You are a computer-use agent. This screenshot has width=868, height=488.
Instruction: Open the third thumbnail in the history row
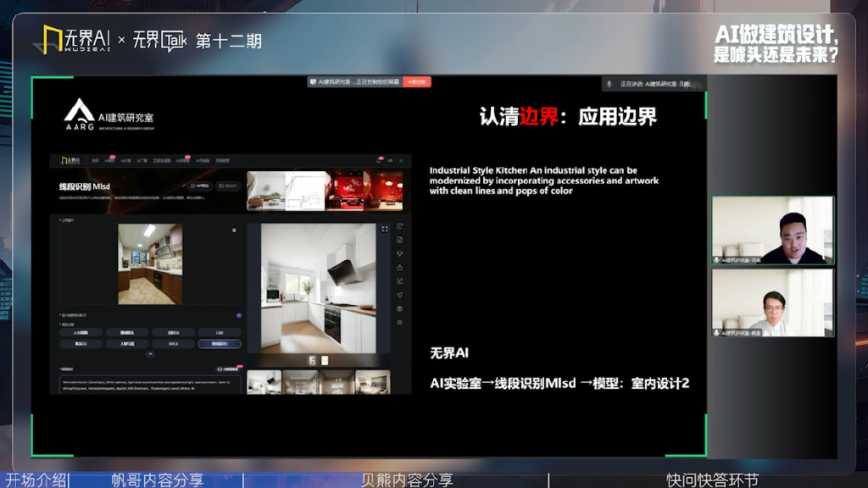(x=337, y=382)
